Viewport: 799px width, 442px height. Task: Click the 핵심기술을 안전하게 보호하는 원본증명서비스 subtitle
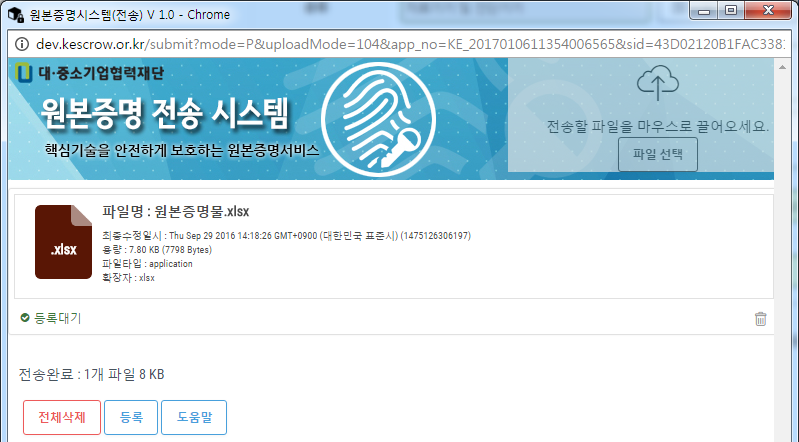pyautogui.click(x=182, y=150)
